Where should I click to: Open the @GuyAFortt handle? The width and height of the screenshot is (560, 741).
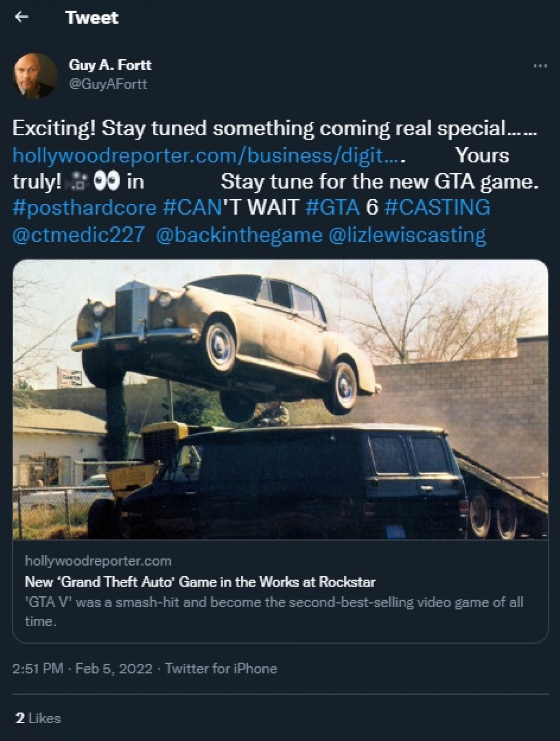point(108,84)
